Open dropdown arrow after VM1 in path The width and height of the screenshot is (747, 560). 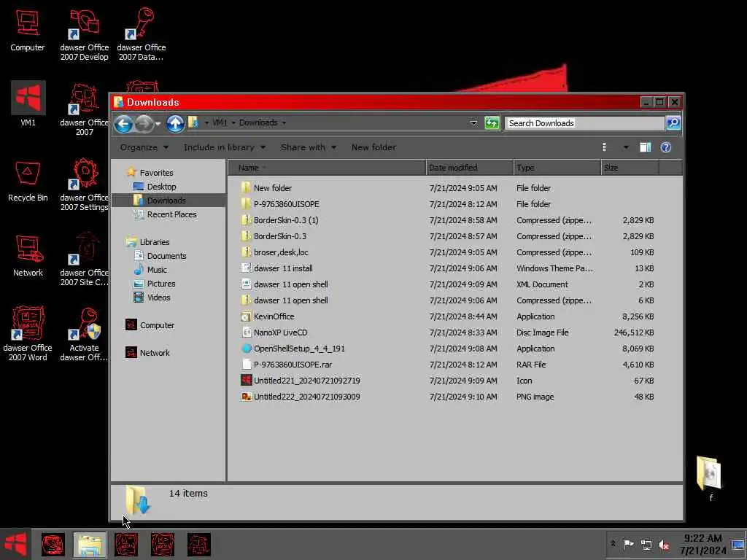click(x=233, y=122)
